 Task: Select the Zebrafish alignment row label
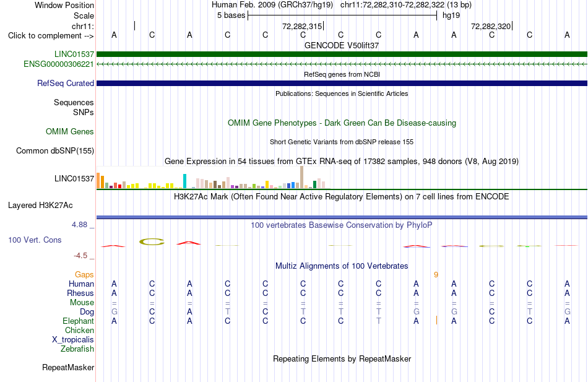coord(77,349)
